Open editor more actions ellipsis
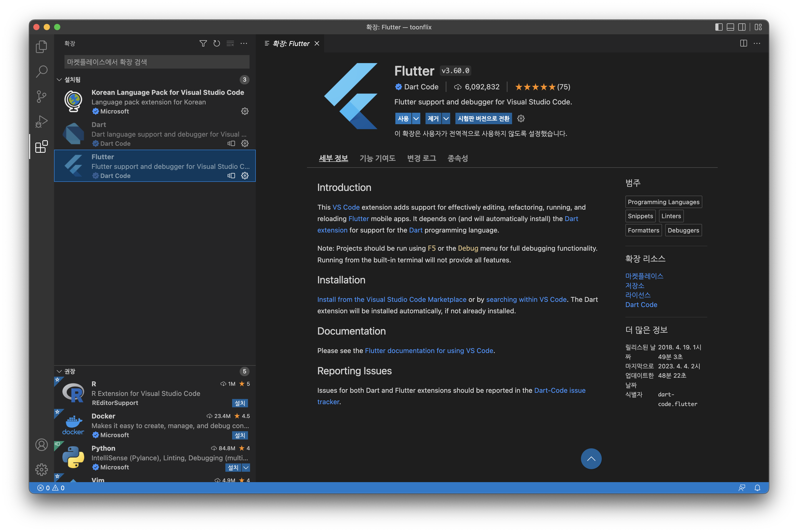Viewport: 798px width, 532px height. tap(757, 43)
